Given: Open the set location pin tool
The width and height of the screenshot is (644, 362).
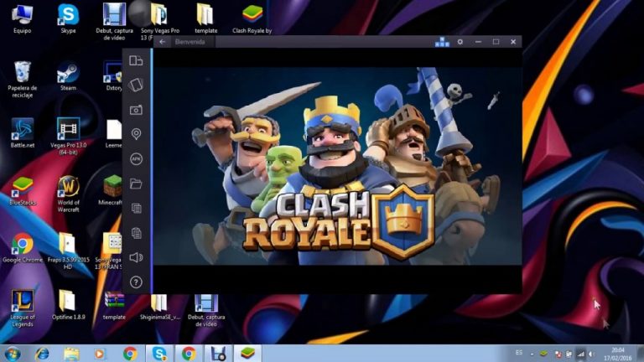Looking at the screenshot, I should coord(136,134).
